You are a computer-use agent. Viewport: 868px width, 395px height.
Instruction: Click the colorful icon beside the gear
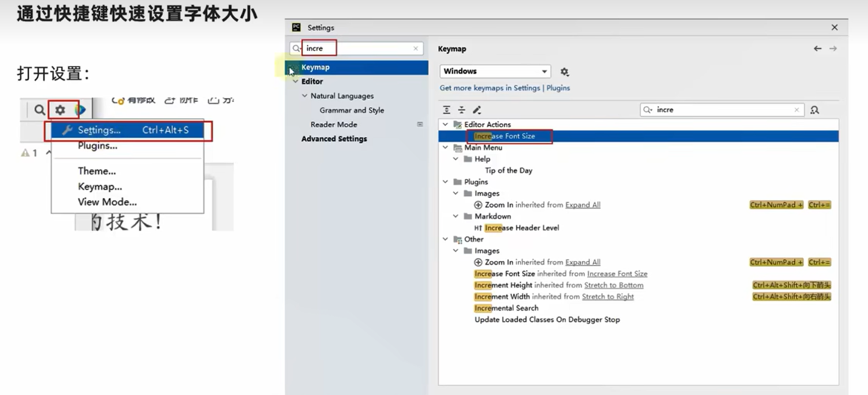(80, 110)
